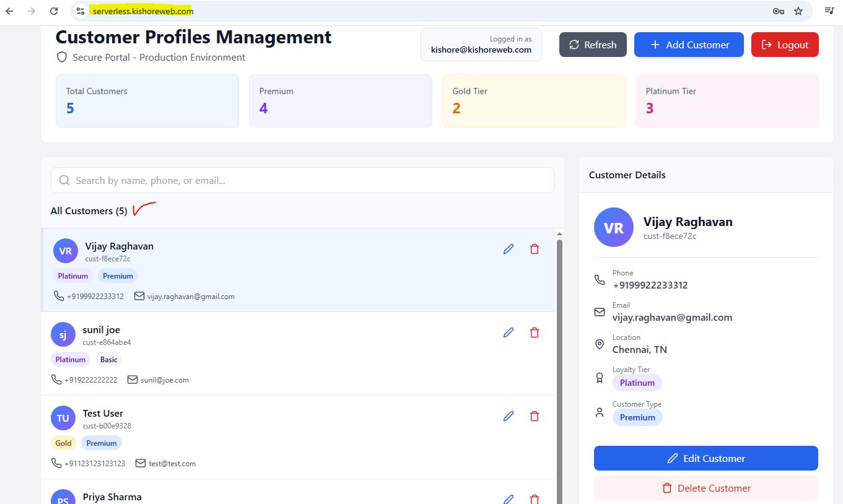
Task: Edit Test User via pencil icon
Action: [509, 416]
